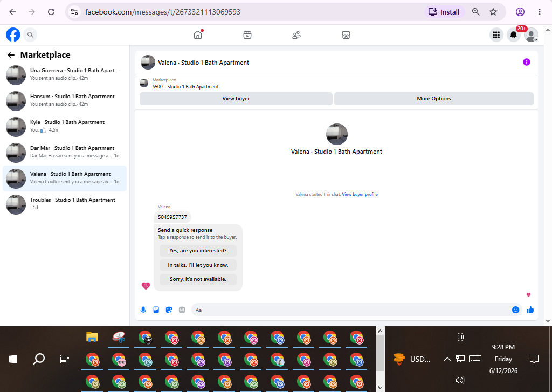
Task: Open the Hansum conversation
Action: point(65,101)
